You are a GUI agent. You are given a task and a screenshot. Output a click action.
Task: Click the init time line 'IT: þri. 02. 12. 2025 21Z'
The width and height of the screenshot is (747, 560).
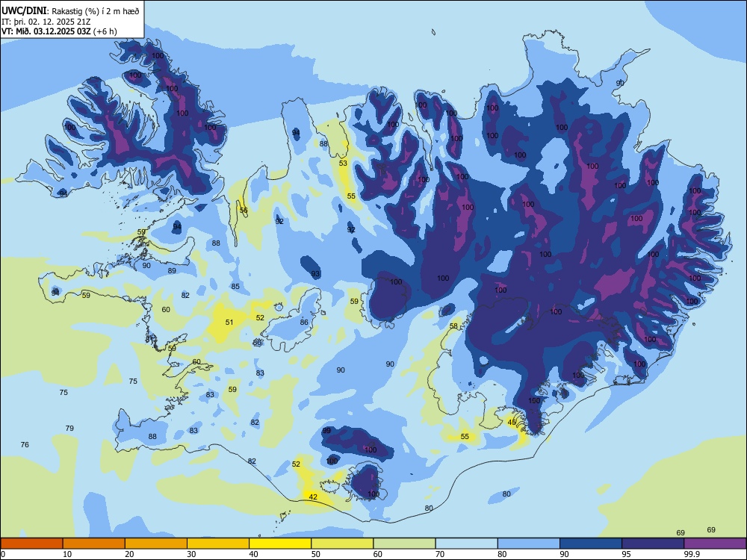46,22
